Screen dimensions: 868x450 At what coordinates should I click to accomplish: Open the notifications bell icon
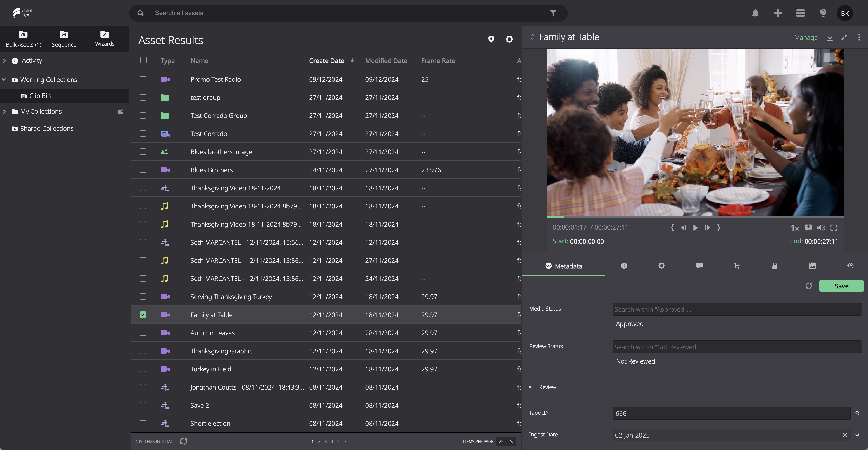(755, 13)
